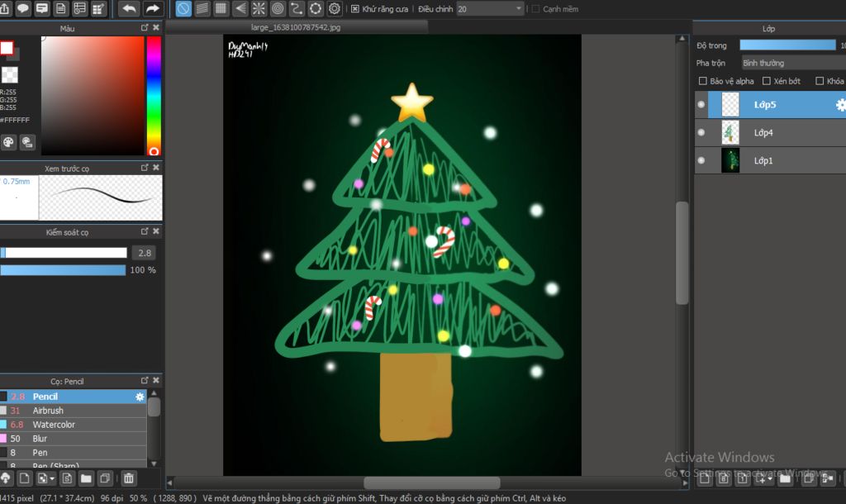Enable the Khóa checkbox

click(820, 81)
